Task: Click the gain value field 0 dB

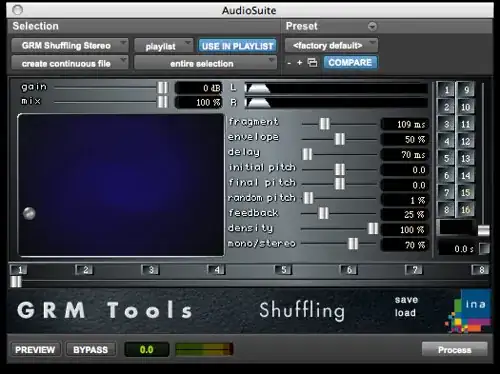Action: tap(198, 88)
